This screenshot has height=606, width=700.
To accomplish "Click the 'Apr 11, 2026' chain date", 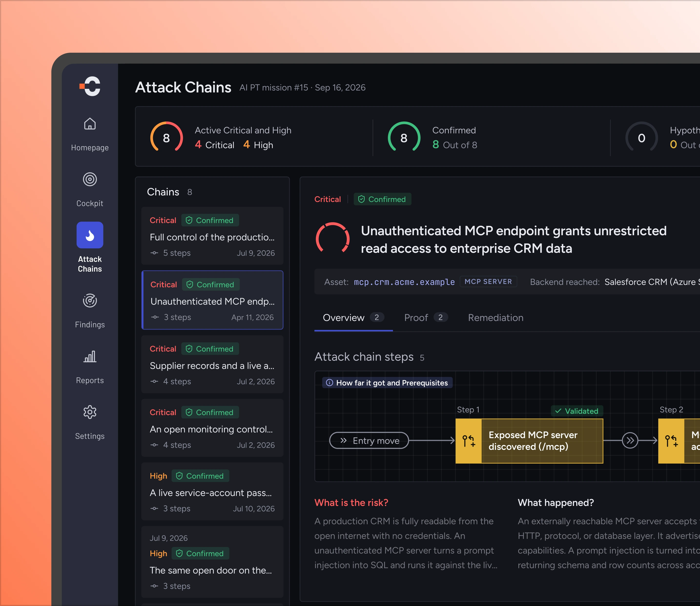I will click(252, 317).
